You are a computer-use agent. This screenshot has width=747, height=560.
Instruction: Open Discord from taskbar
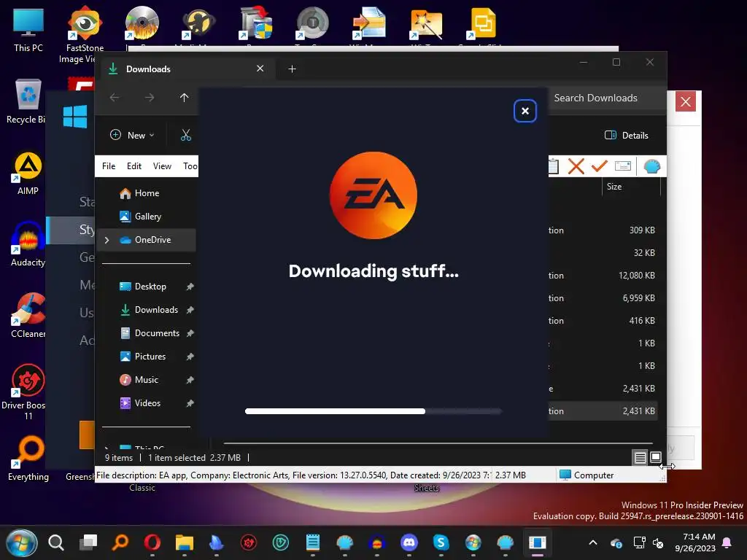click(409, 542)
